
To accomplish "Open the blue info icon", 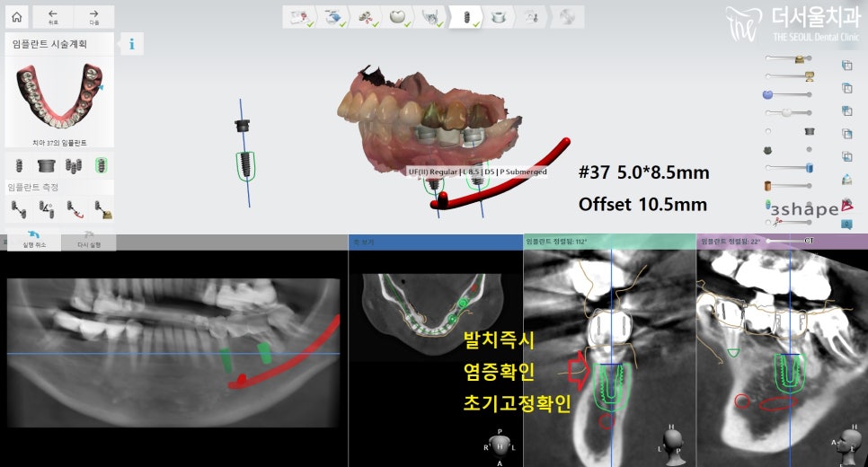I will [132, 43].
